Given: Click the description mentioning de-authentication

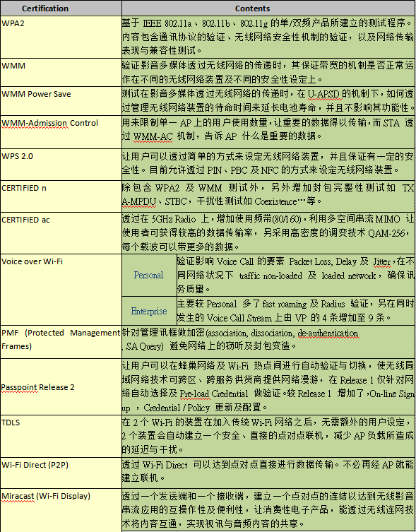Looking at the screenshot, I should [x=268, y=342].
